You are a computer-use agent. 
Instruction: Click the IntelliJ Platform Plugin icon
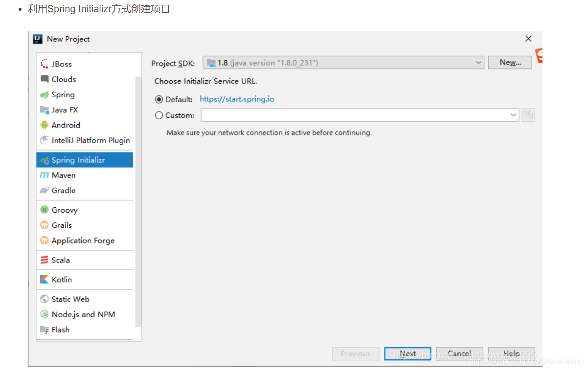pyautogui.click(x=45, y=140)
